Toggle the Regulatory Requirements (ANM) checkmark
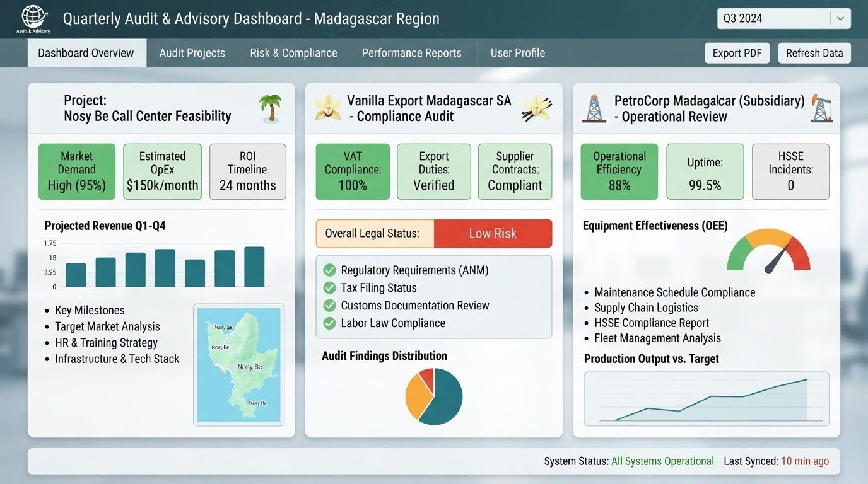Viewport: 868px width, 484px height. (329, 270)
